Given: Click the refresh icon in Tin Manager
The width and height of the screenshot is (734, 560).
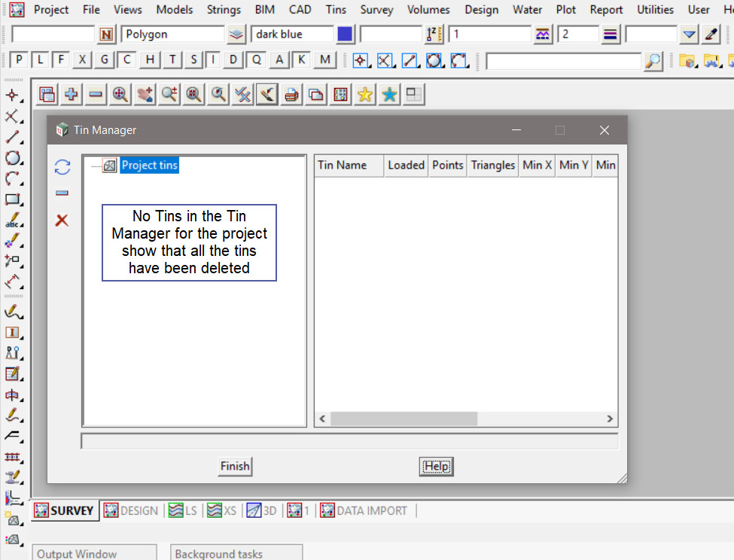Looking at the screenshot, I should click(x=62, y=167).
